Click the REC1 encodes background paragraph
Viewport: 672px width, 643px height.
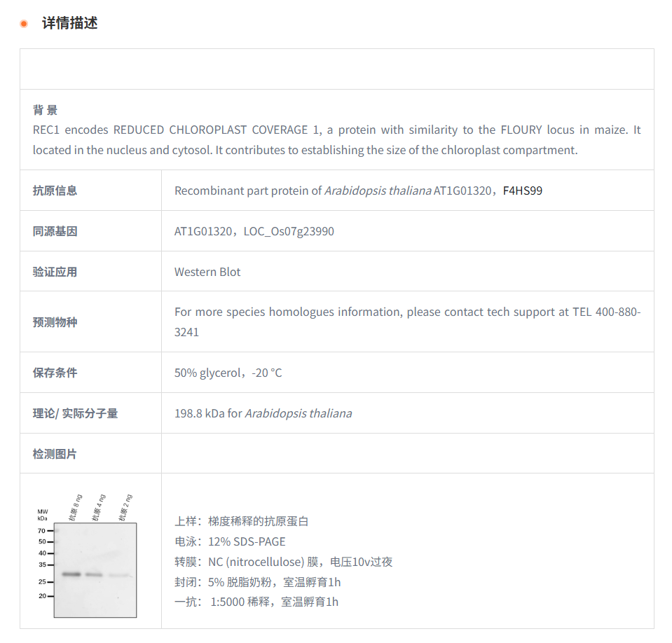[x=336, y=140]
